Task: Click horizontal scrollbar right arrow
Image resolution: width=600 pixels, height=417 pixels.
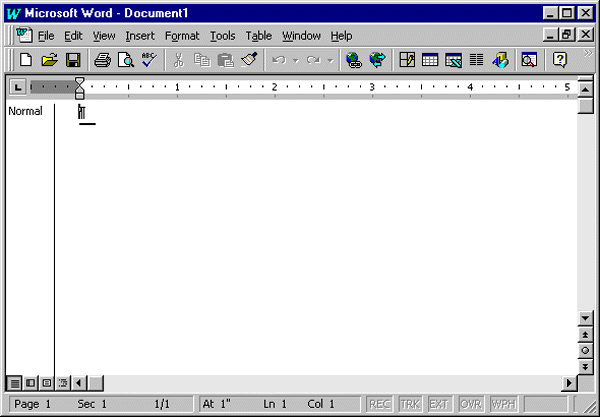Action: (x=569, y=383)
